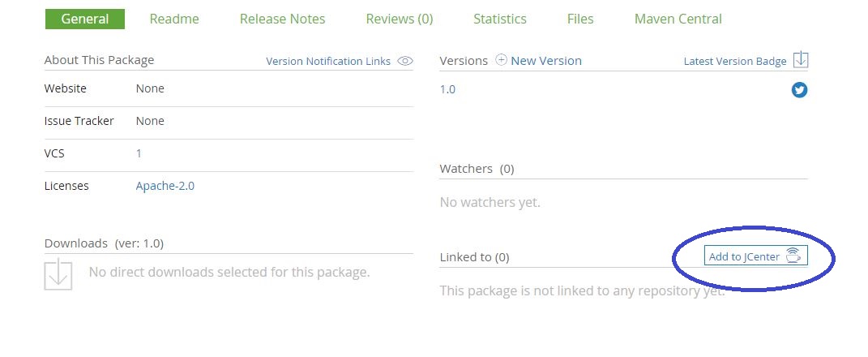This screenshot has height=357, width=868.
Task: Open the Version Notification Links link
Action: click(x=328, y=61)
